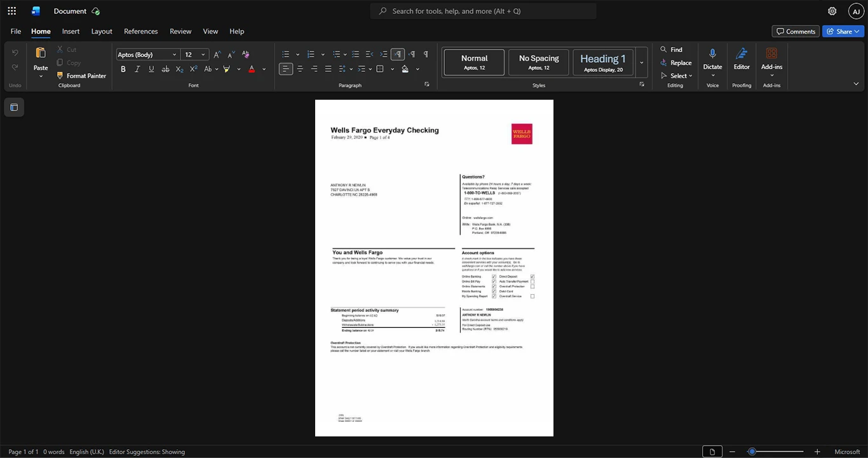Switch to the Review tab
This screenshot has width=868, height=458.
pos(180,31)
